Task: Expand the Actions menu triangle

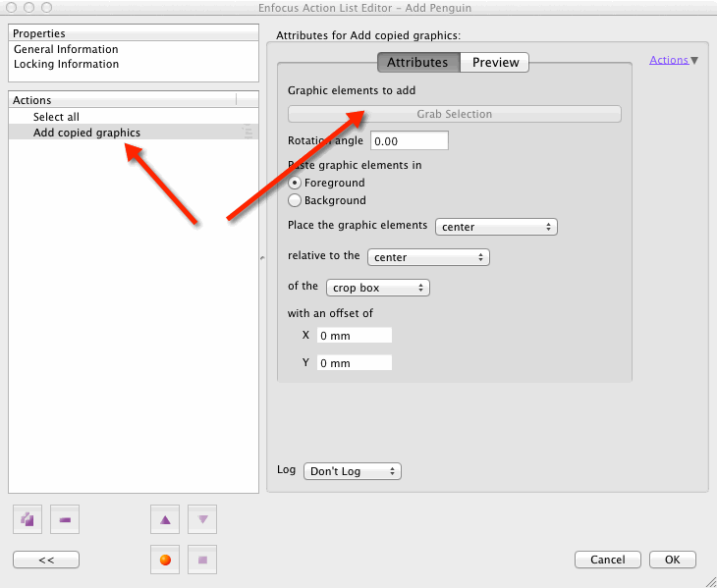Action: (694, 60)
